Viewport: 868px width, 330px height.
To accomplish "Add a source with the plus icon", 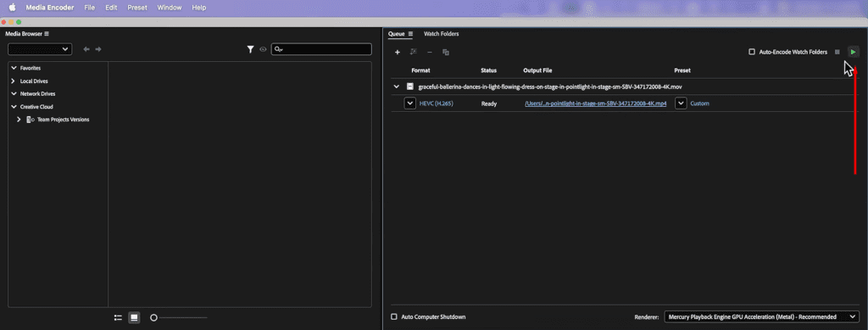I will [x=397, y=52].
